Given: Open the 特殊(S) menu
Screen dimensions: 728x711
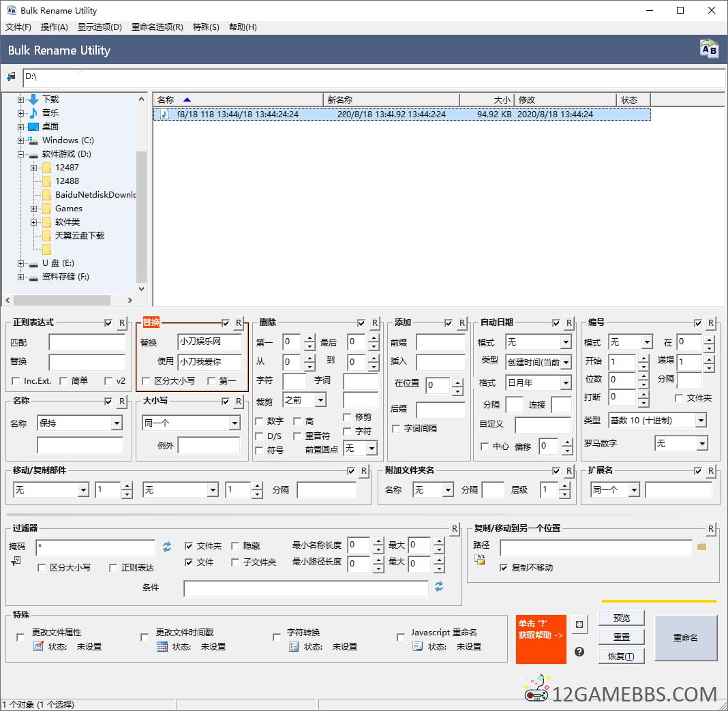Looking at the screenshot, I should tap(206, 27).
